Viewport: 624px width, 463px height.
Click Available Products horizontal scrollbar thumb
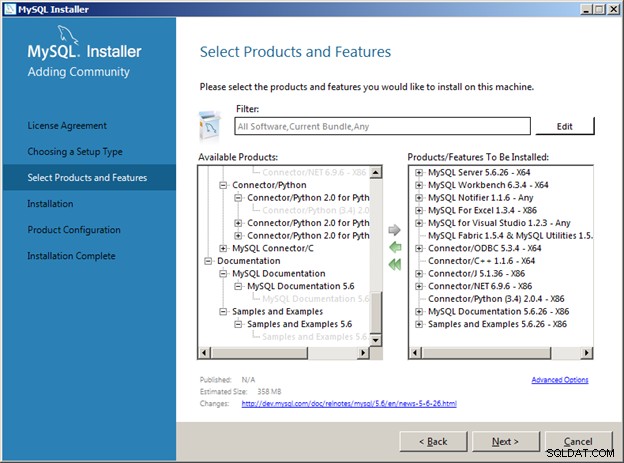coord(259,353)
